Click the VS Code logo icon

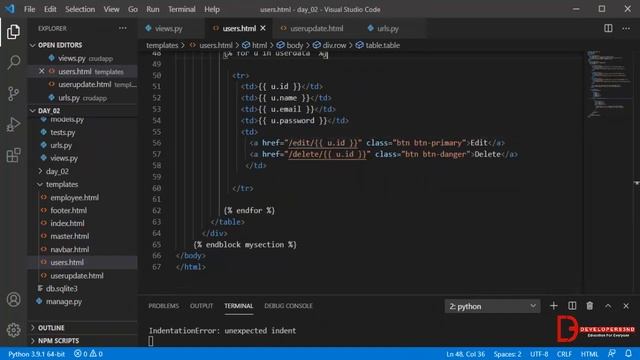tap(10, 9)
